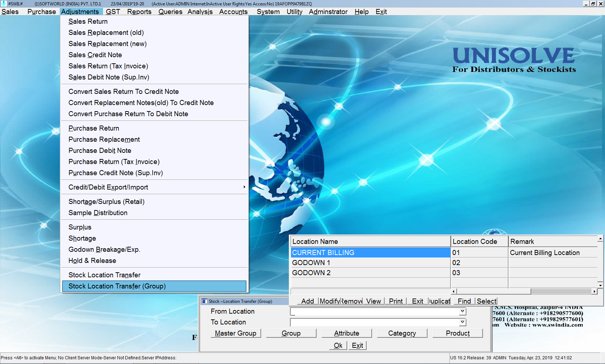Choose Shortage/Surplus (Retail)
605x364 pixels.
pyautogui.click(x=154, y=202)
